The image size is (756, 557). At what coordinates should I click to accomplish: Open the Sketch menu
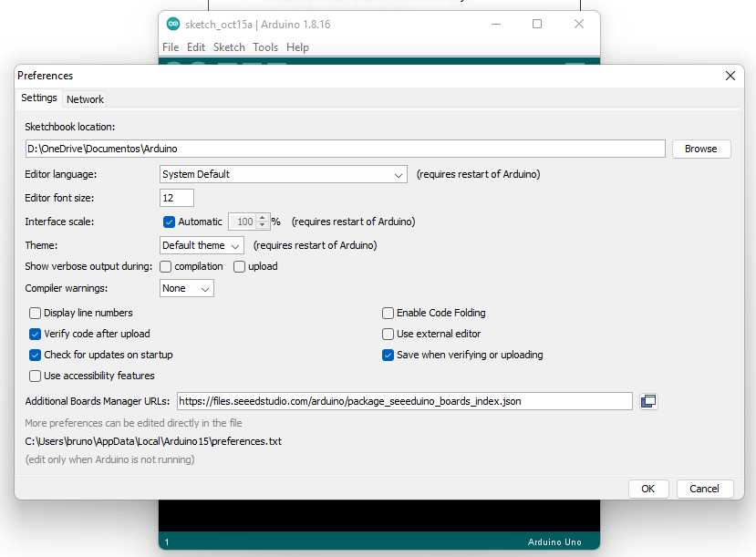(x=229, y=47)
